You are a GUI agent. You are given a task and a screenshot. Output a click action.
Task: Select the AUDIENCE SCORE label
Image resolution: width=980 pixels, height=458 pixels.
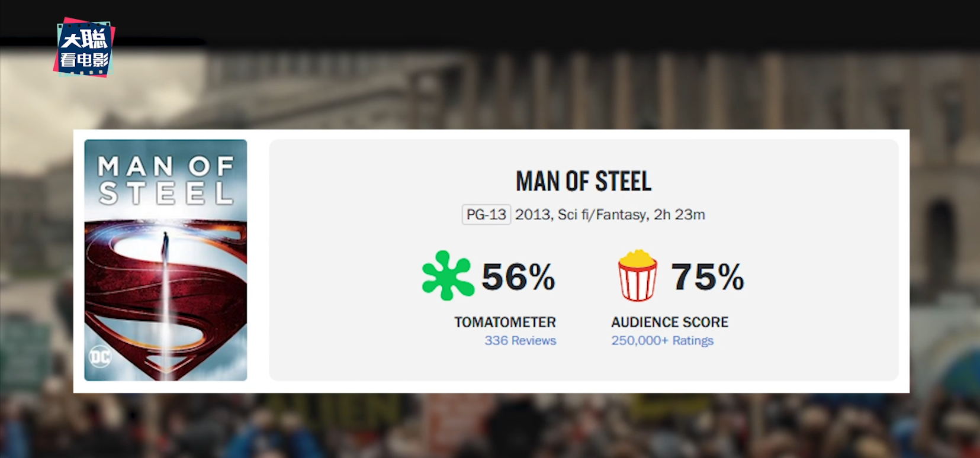(670, 322)
